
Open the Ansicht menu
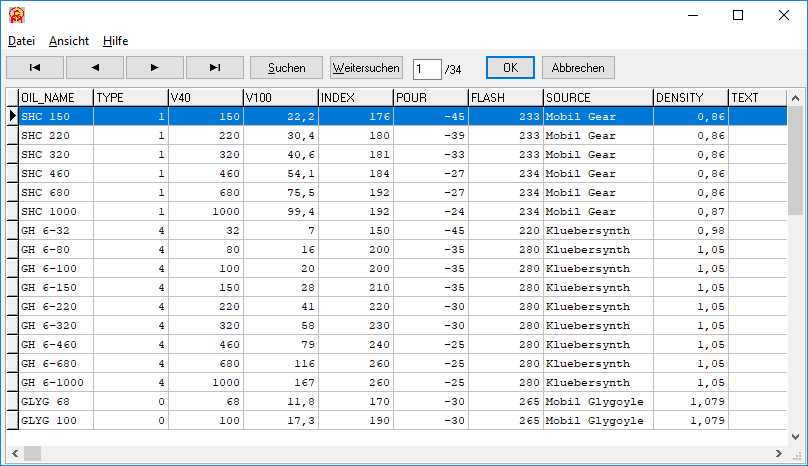(x=69, y=41)
